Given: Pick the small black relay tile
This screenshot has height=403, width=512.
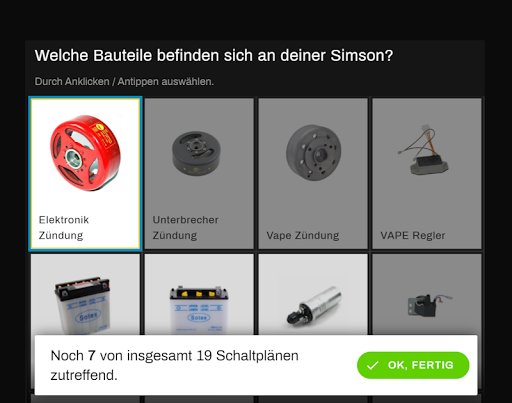Looking at the screenshot, I should [x=427, y=294].
